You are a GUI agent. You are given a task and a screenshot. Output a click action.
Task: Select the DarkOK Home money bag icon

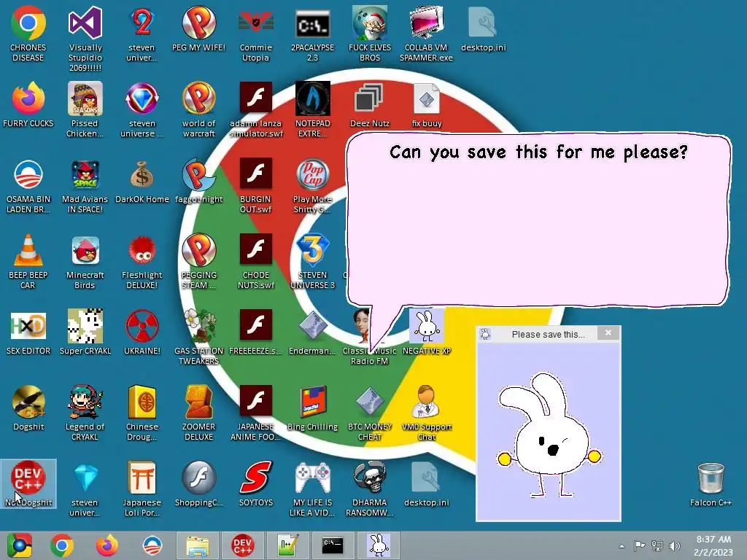click(142, 174)
